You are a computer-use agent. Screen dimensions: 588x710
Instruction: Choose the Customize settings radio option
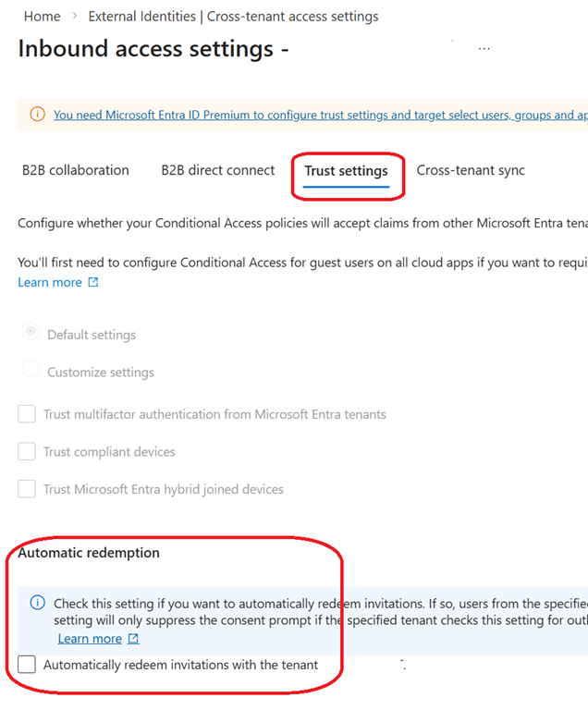click(x=31, y=372)
